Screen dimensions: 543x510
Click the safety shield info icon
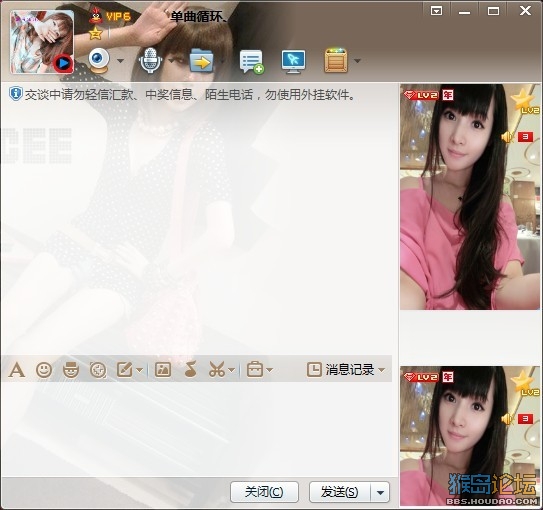pyautogui.click(x=16, y=94)
